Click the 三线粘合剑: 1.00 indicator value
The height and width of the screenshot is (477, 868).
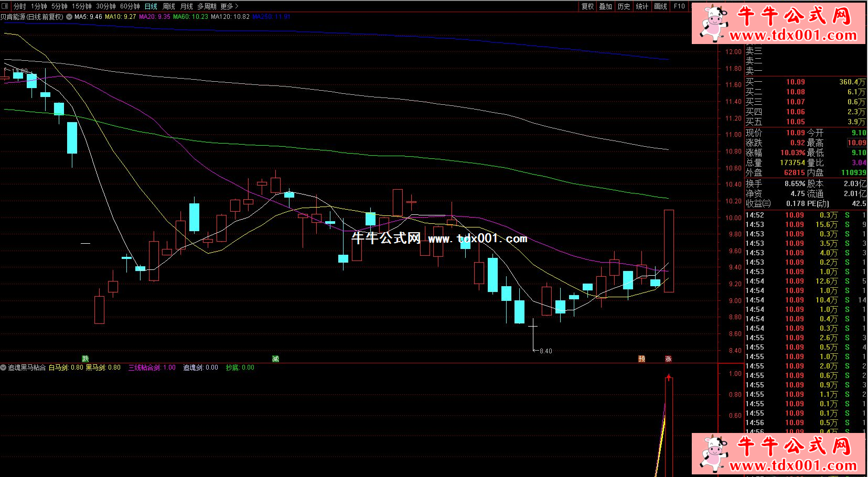152,367
